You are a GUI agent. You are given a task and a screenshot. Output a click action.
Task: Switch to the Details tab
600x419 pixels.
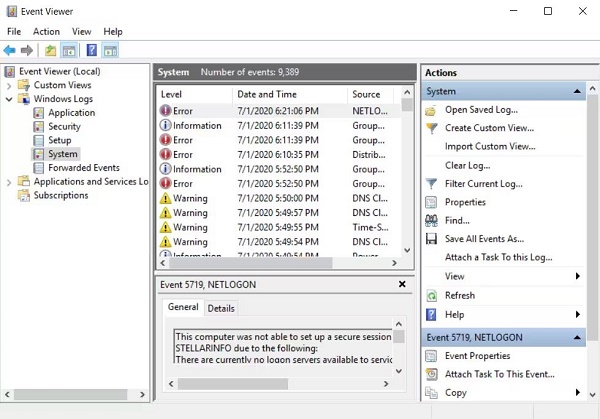point(221,308)
